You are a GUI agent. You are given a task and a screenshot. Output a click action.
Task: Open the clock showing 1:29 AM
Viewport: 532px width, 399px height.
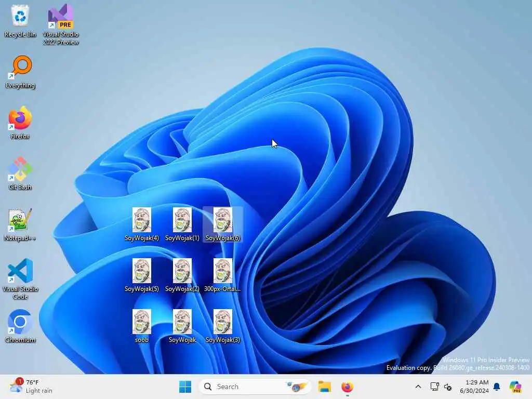474,387
